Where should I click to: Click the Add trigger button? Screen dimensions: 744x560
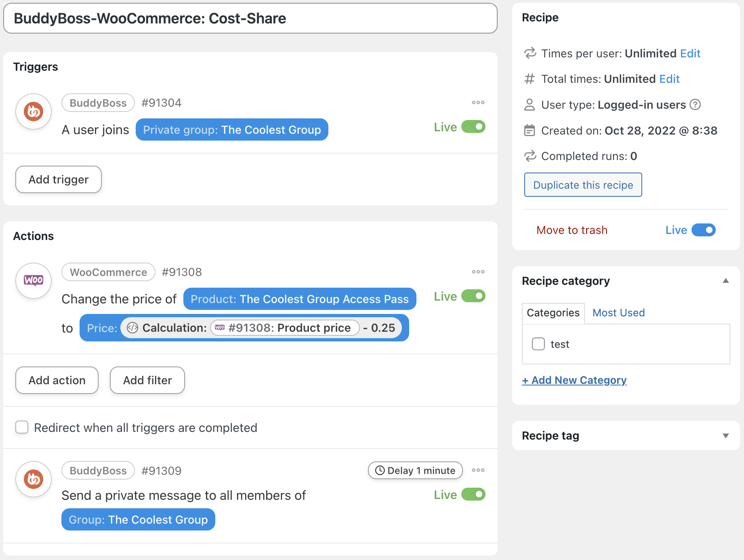(x=59, y=179)
